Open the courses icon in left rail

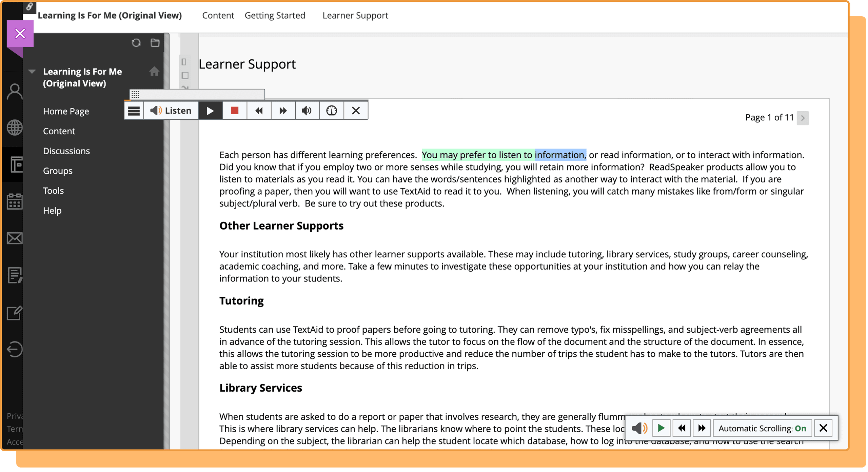click(16, 164)
